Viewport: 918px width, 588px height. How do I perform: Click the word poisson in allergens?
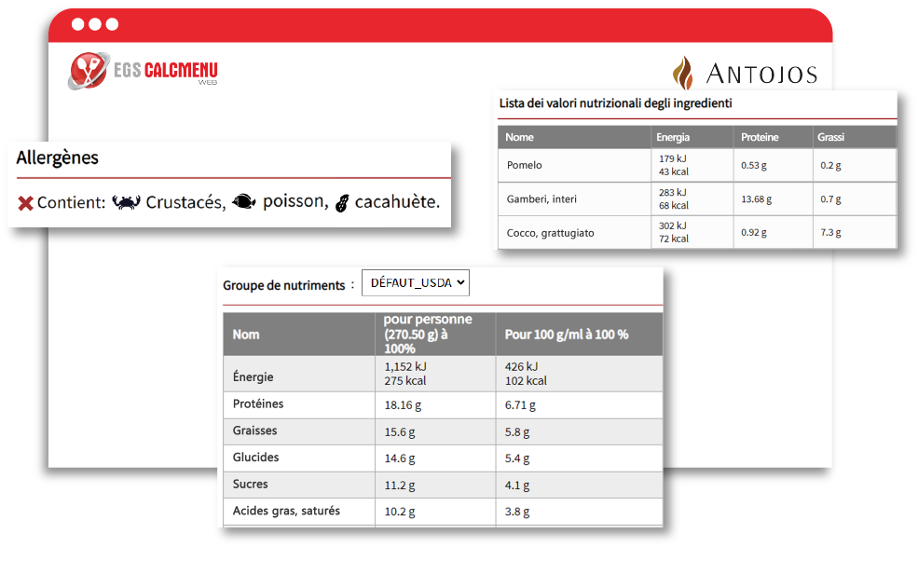[x=295, y=201]
